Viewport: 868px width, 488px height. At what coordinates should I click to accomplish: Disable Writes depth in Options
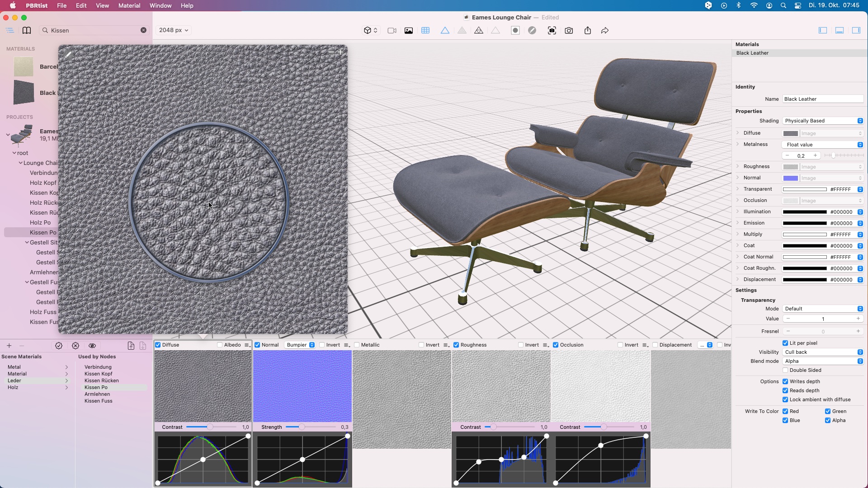785,381
